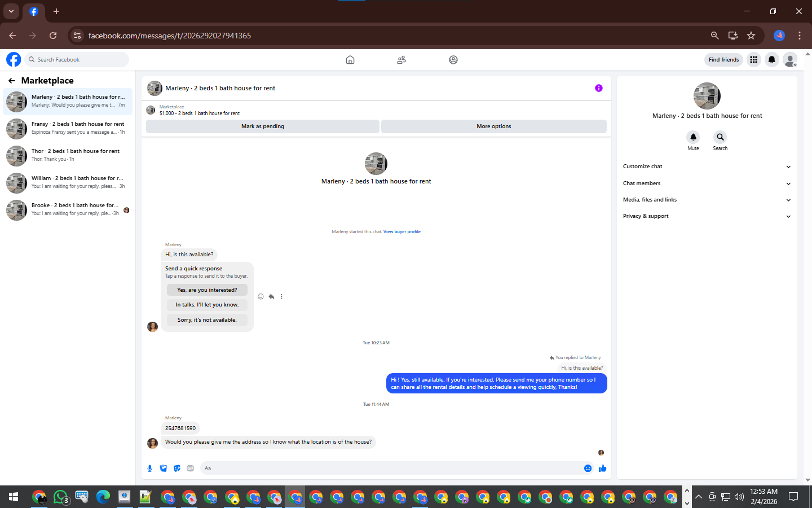Viewport: 812px width, 508px height.
Task: Open conversation information purple icon
Action: click(599, 88)
